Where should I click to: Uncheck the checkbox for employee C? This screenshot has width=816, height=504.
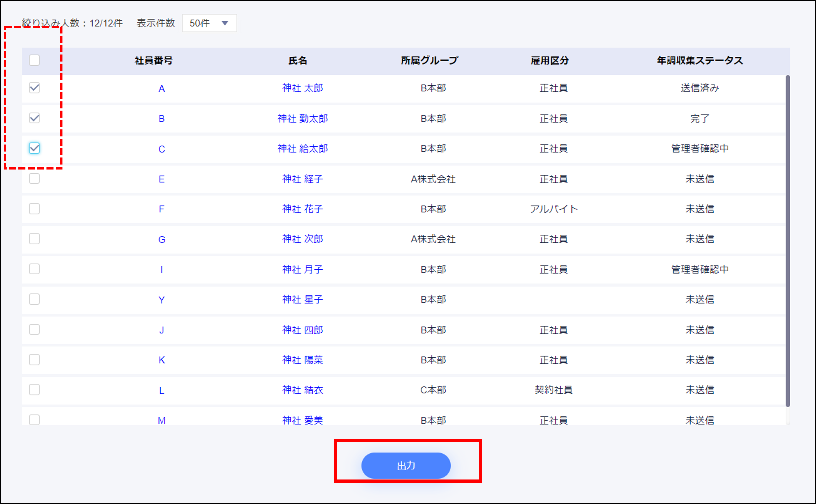[34, 148]
